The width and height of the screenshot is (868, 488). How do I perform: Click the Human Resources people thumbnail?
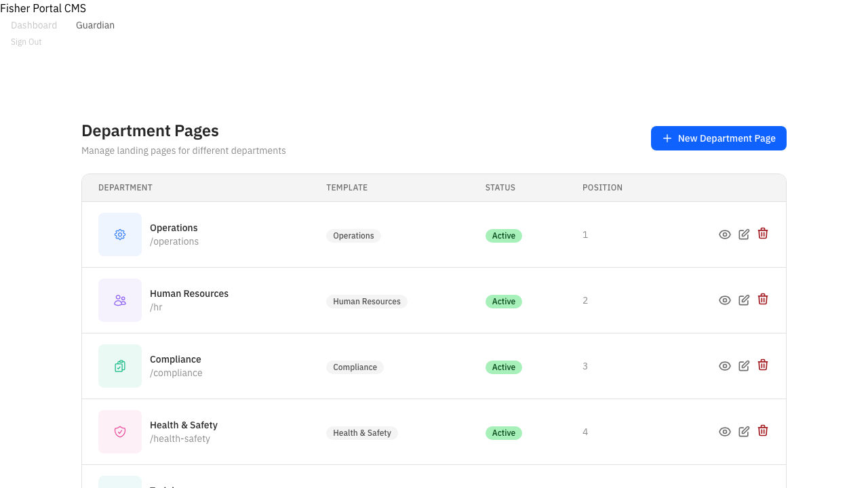(x=120, y=300)
